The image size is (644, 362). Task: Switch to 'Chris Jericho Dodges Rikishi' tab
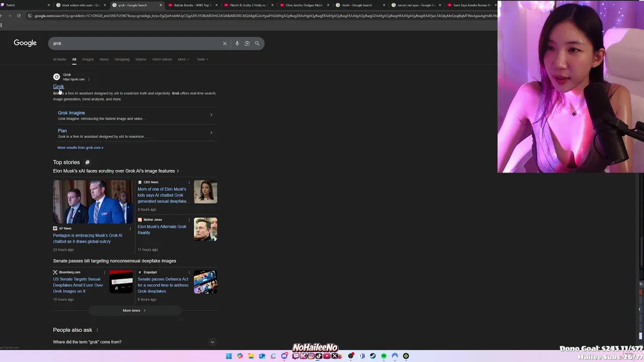(304, 5)
